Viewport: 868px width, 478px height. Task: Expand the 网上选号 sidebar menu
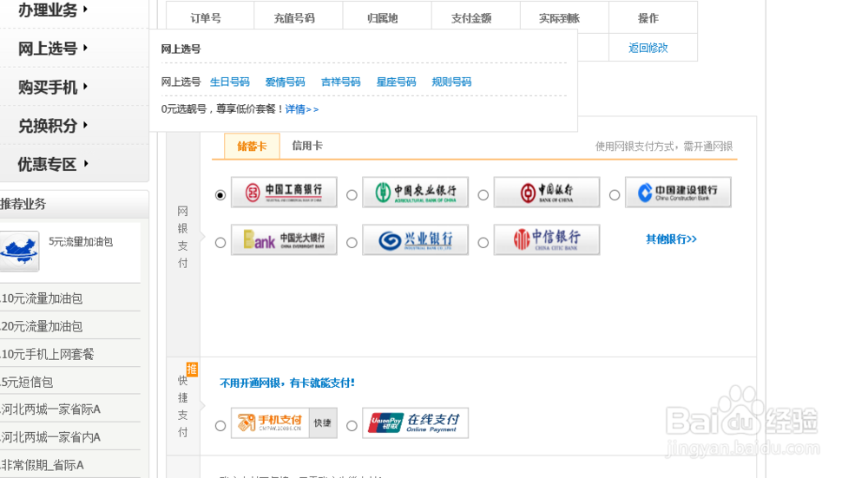[x=53, y=49]
